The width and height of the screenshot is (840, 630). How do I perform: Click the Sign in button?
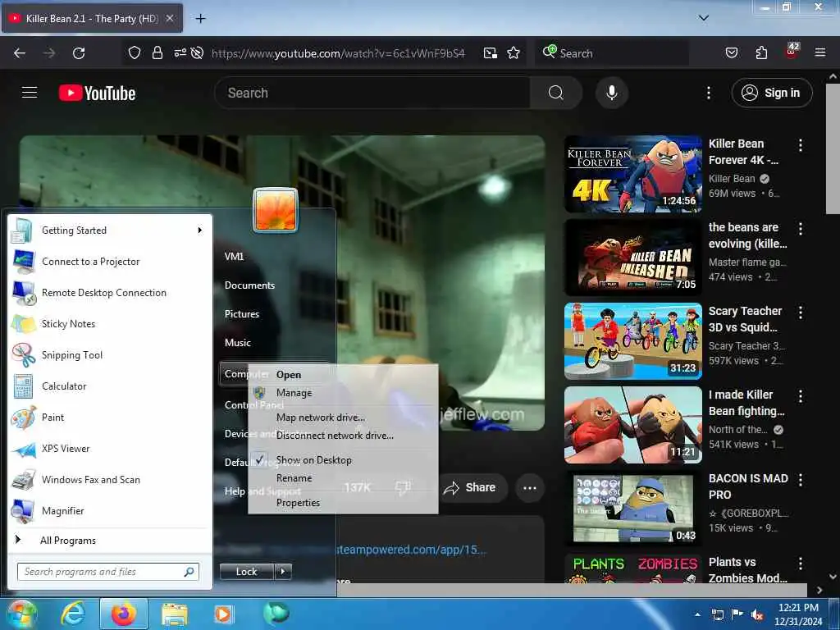771,93
